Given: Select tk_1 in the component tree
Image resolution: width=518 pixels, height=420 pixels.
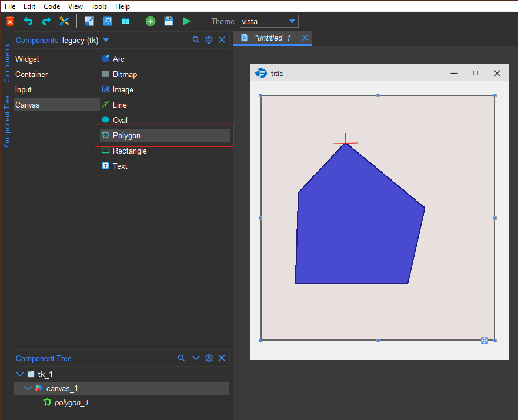Looking at the screenshot, I should click(x=122, y=374).
